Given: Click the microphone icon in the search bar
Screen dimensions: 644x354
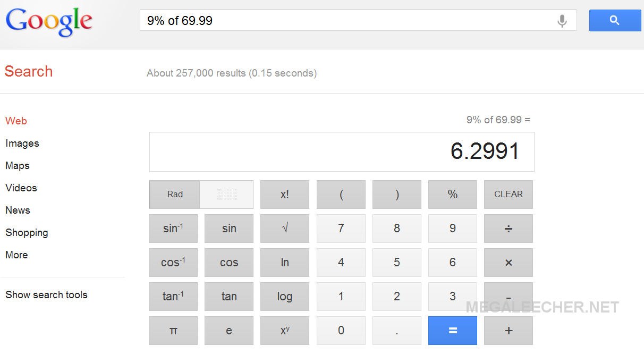Looking at the screenshot, I should 562,20.
